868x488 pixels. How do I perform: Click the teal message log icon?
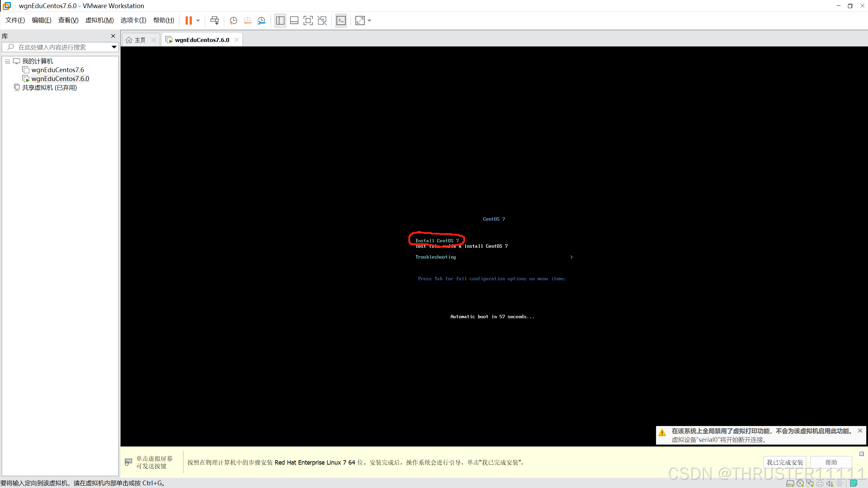click(x=854, y=483)
